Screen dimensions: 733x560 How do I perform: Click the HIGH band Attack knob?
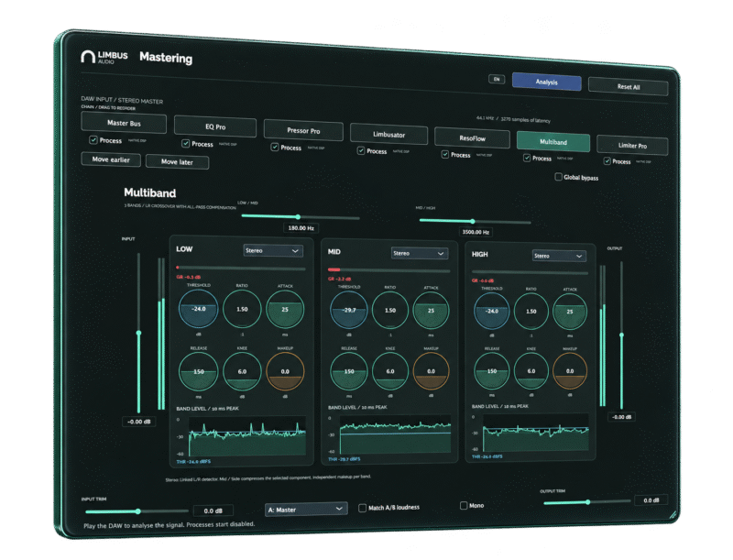(x=570, y=312)
